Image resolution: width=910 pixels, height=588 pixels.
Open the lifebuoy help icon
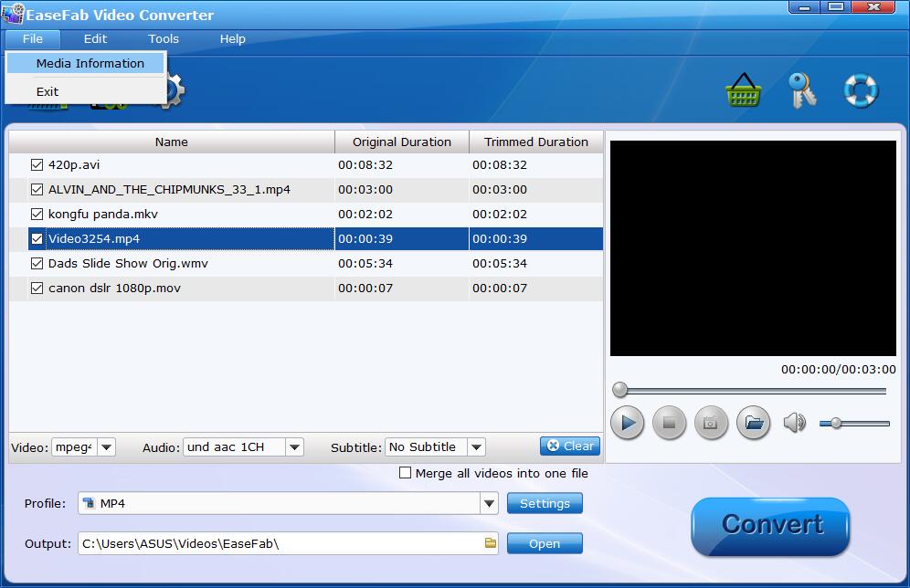click(861, 90)
